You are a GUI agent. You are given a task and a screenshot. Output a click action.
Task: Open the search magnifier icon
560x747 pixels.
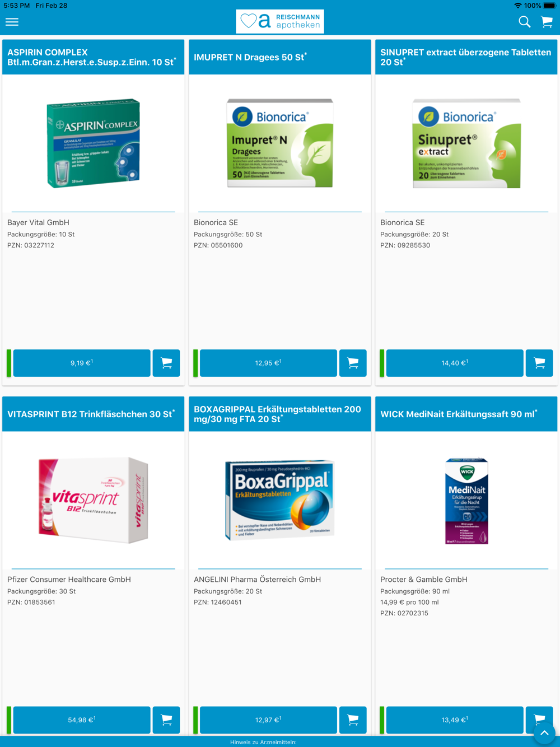524,22
